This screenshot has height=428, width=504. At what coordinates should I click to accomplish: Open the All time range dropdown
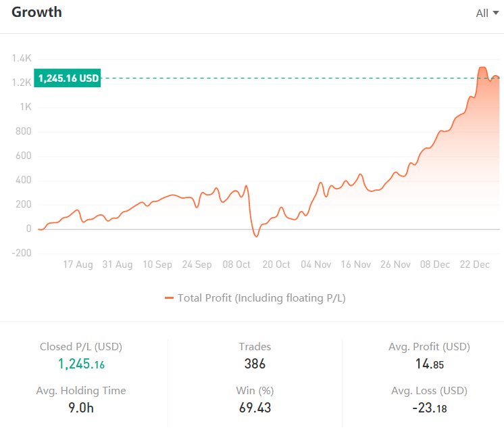click(x=486, y=13)
